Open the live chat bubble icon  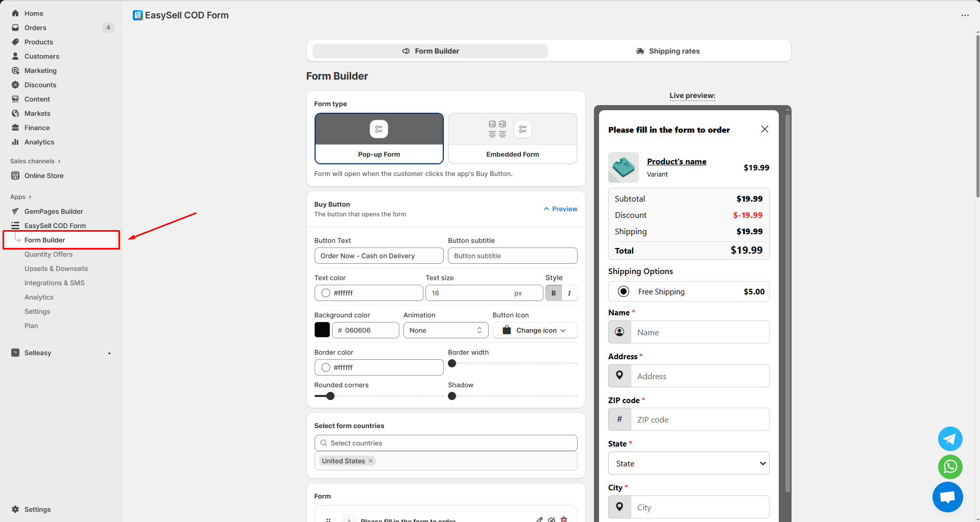coord(947,497)
